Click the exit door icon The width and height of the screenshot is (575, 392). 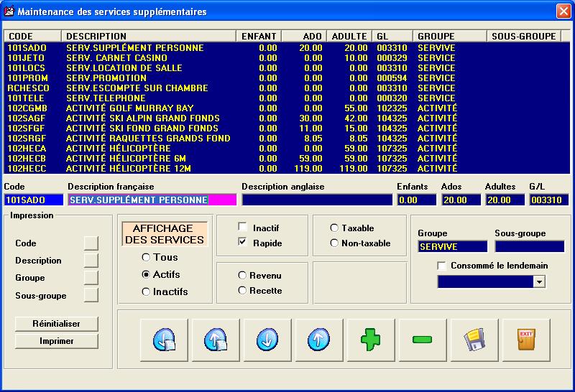click(526, 340)
